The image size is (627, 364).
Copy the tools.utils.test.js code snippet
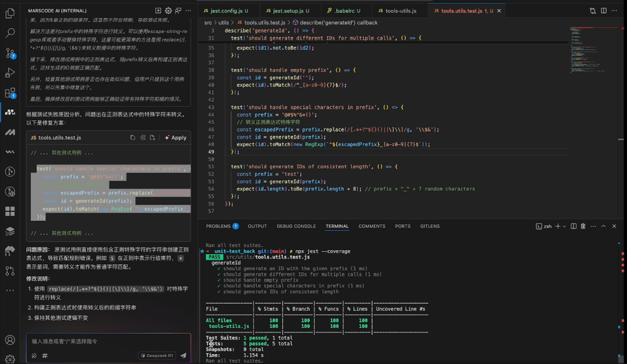point(132,138)
